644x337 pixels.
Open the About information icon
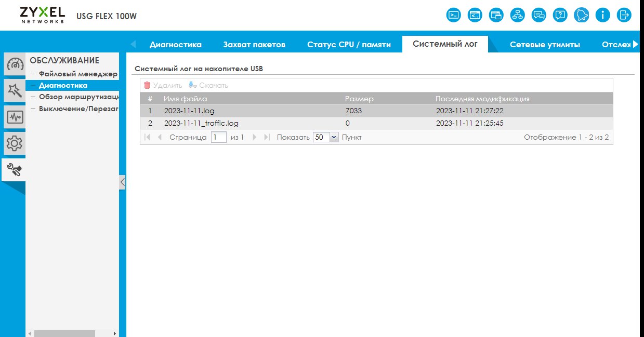coord(602,15)
